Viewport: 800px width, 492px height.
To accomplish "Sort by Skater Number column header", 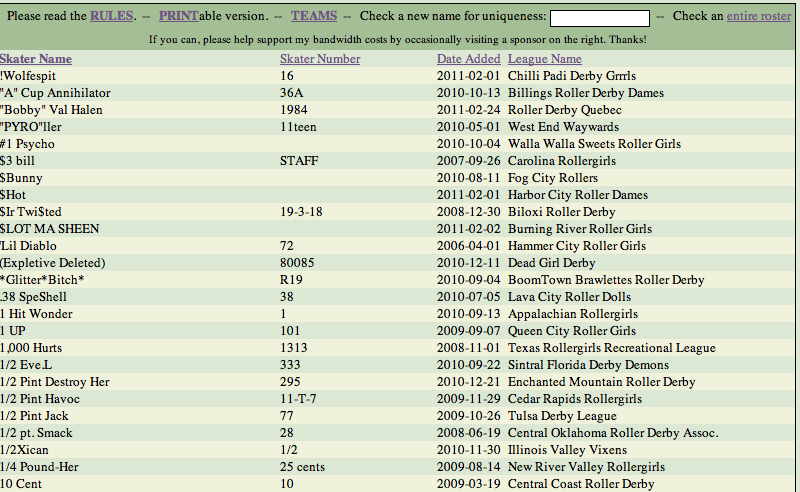I will pos(320,59).
